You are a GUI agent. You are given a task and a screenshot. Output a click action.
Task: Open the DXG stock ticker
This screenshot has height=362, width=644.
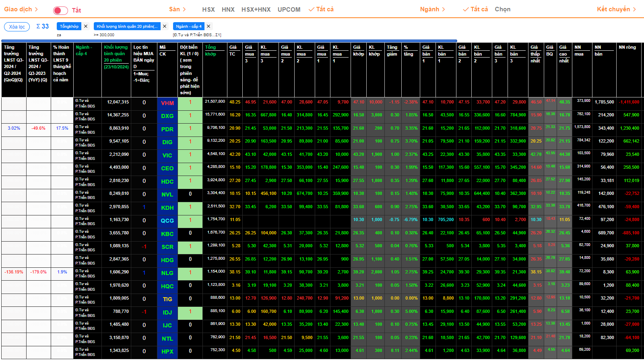pos(167,116)
